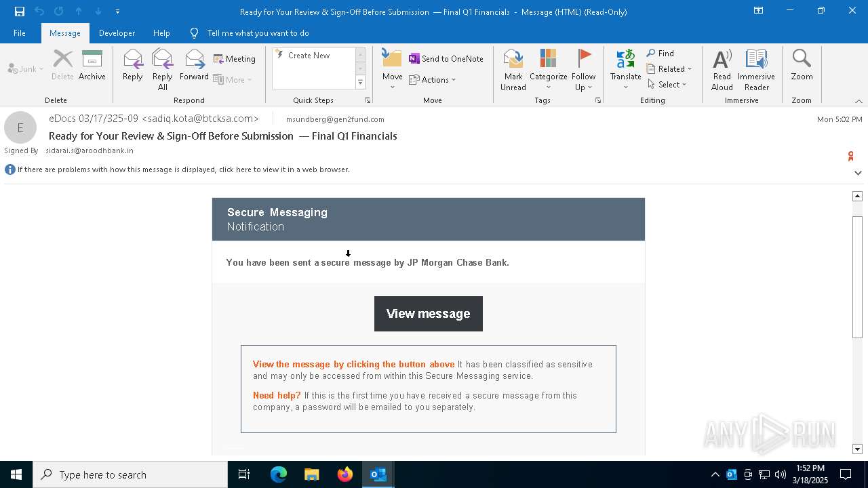Click the sender avatar with letter E

tap(20, 127)
